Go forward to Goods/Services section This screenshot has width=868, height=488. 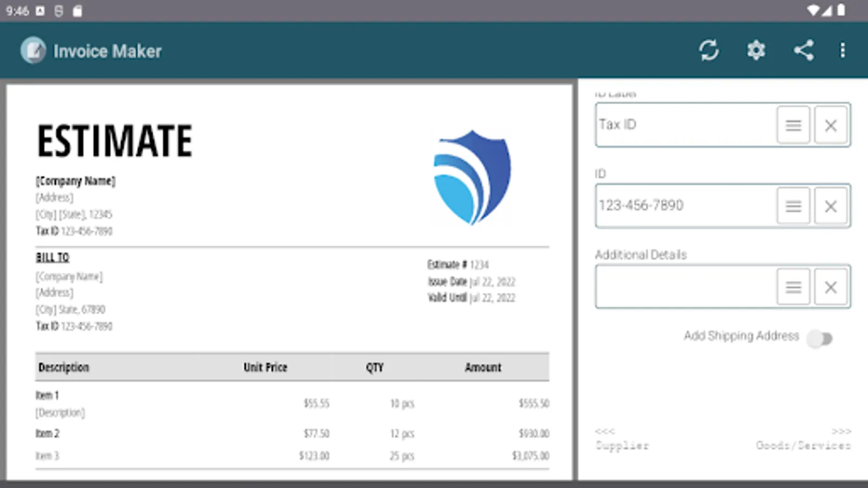(x=803, y=439)
